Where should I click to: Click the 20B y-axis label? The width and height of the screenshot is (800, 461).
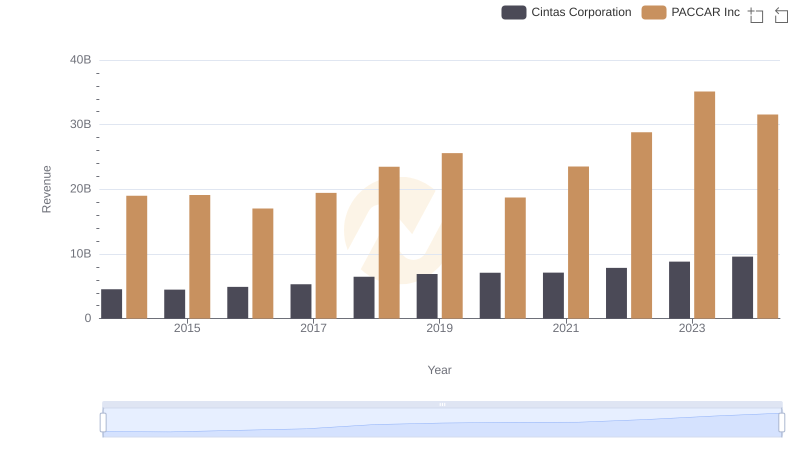(x=81, y=189)
